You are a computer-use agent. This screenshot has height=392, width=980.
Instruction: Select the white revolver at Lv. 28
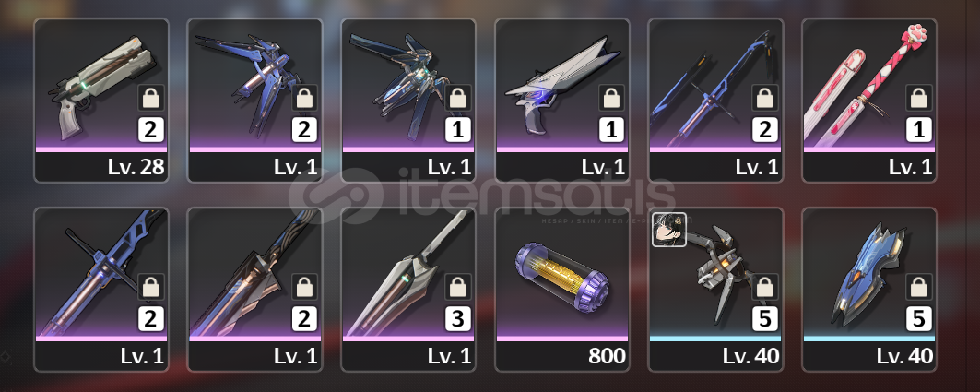pyautogui.click(x=101, y=100)
